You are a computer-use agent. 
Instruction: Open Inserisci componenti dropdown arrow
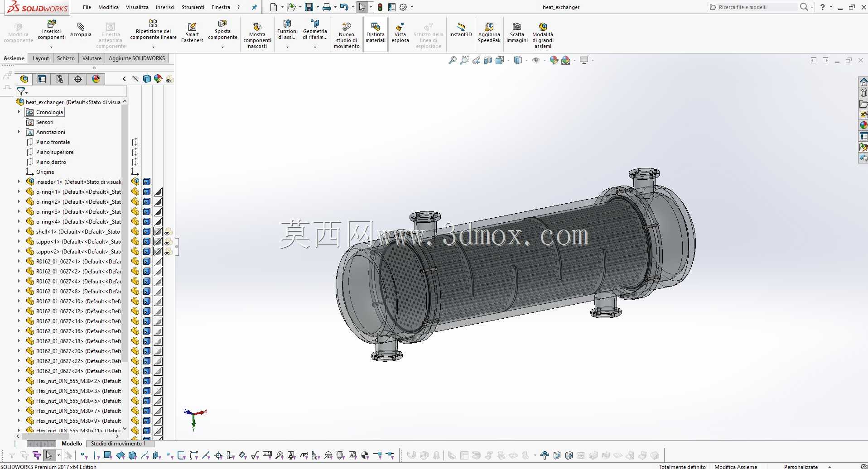click(51, 47)
